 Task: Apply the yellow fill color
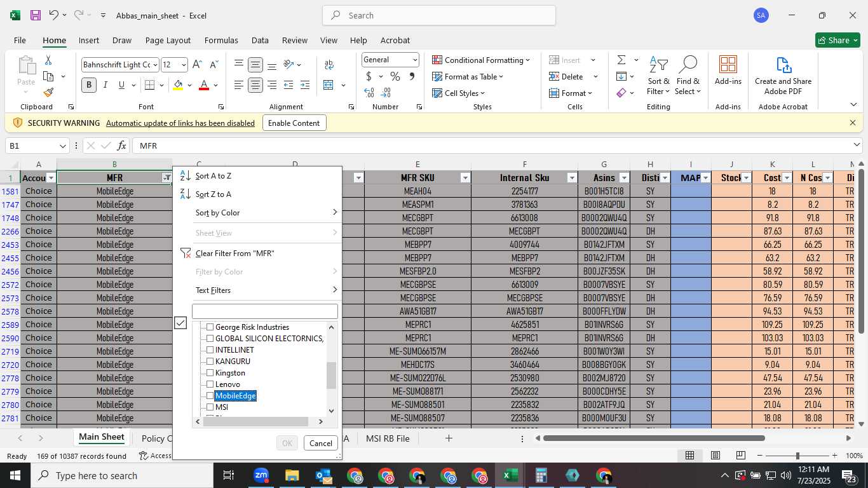coord(178,85)
